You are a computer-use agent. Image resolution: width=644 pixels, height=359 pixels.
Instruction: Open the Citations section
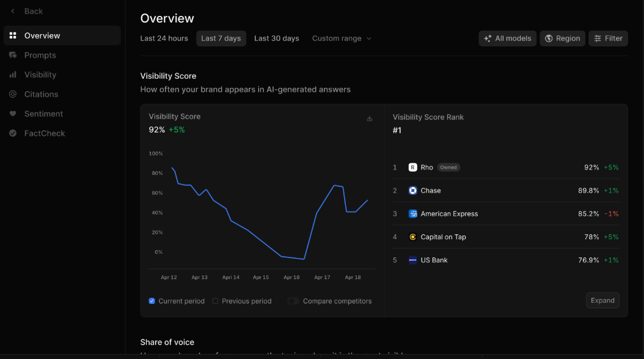(x=62, y=94)
